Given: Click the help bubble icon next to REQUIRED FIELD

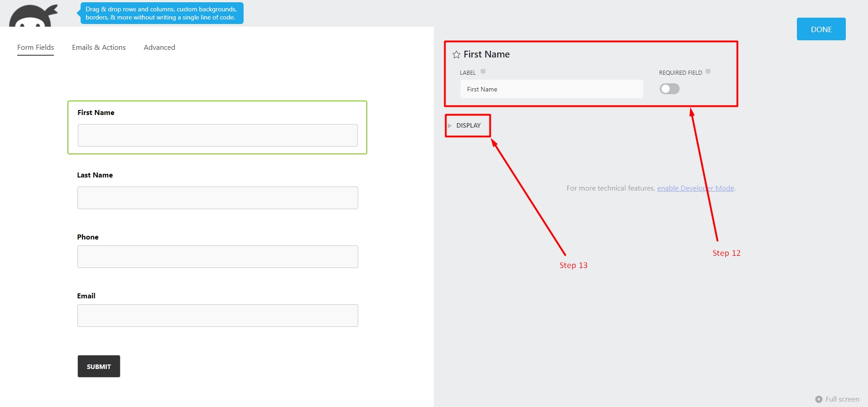Looking at the screenshot, I should click(x=708, y=72).
